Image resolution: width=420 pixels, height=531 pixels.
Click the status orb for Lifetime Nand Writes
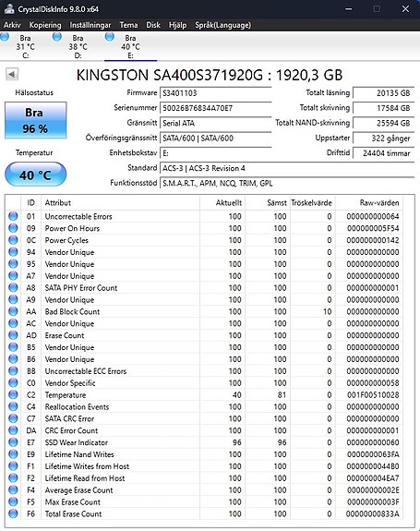click(13, 454)
